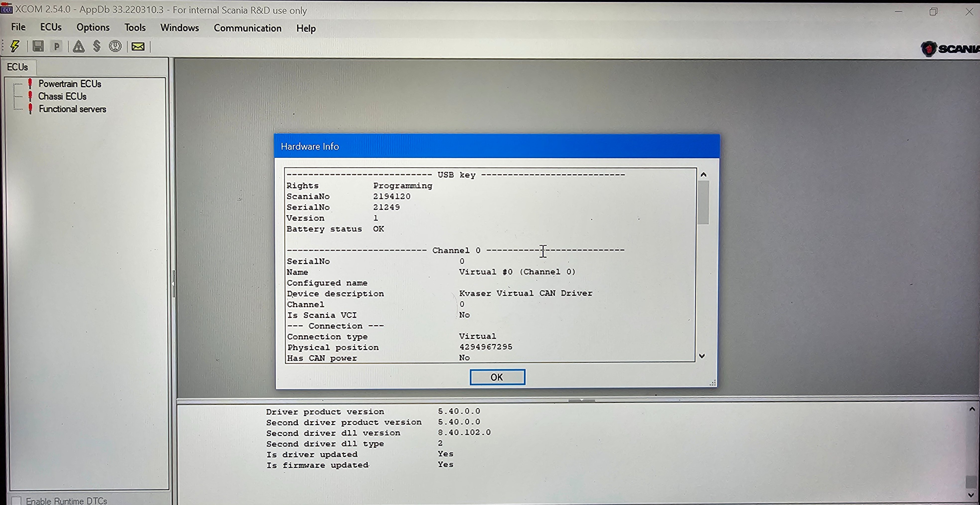The width and height of the screenshot is (980, 505).
Task: Click the 'Second driver dll type' line
Action: (x=355, y=443)
